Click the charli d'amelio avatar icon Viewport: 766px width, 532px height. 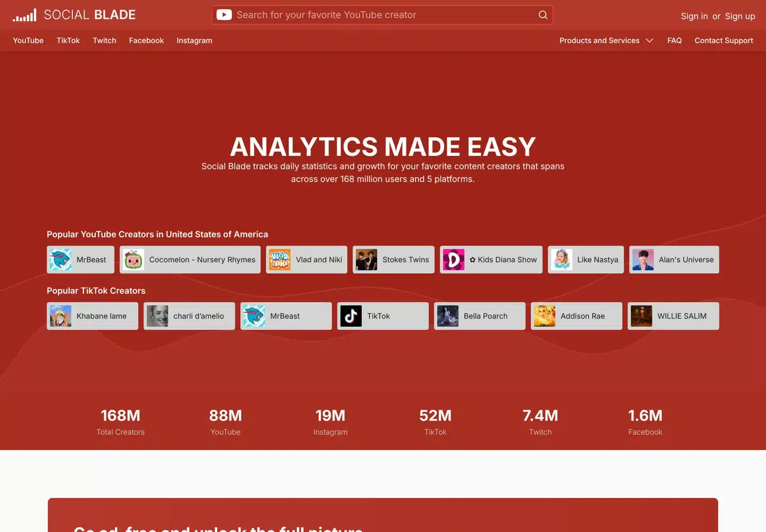click(x=157, y=316)
